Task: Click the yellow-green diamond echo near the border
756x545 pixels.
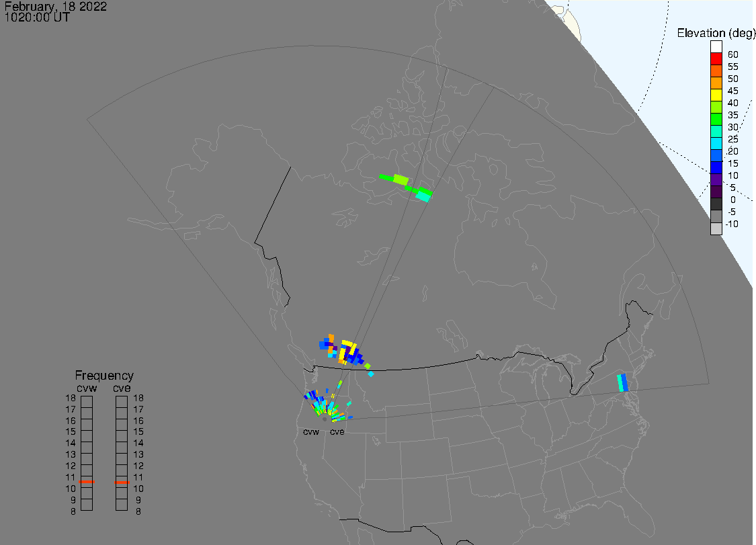Action: (x=368, y=366)
